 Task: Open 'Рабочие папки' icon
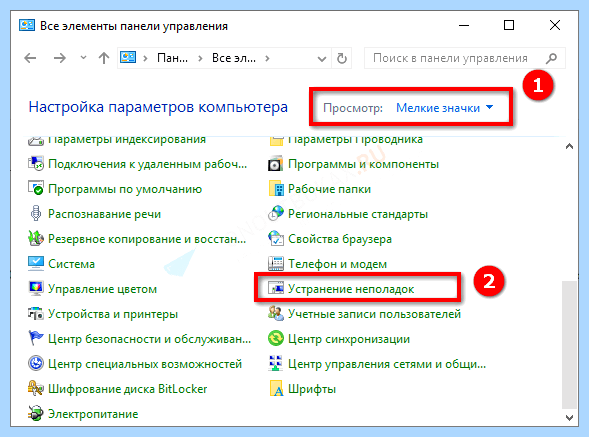click(x=276, y=189)
